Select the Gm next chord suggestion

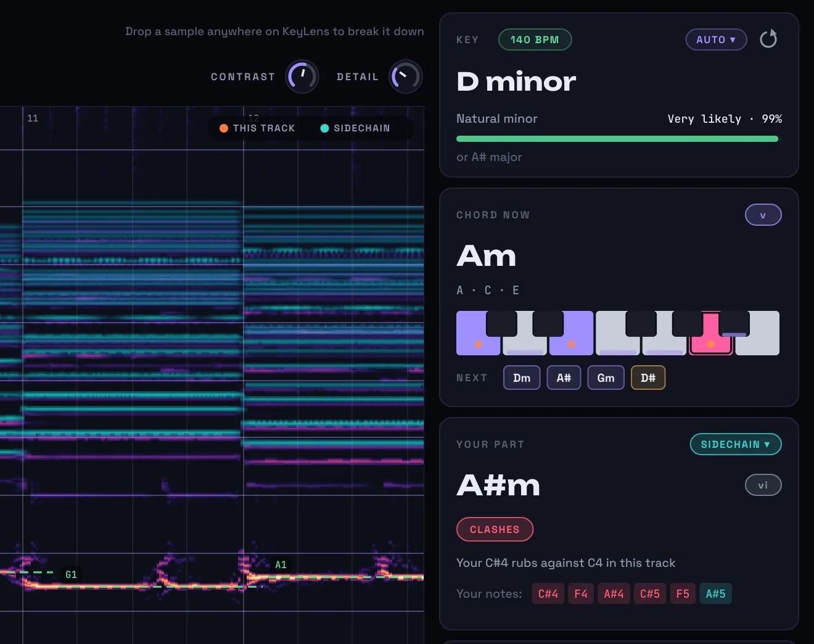pyautogui.click(x=606, y=378)
